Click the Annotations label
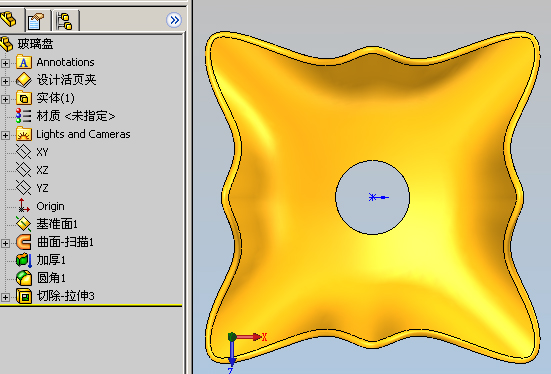This screenshot has height=374, width=551. pyautogui.click(x=65, y=62)
